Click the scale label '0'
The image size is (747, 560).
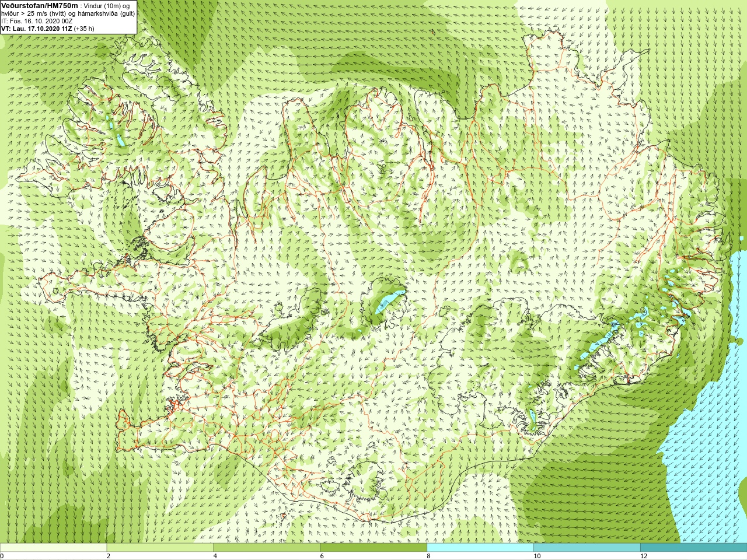click(x=2, y=556)
